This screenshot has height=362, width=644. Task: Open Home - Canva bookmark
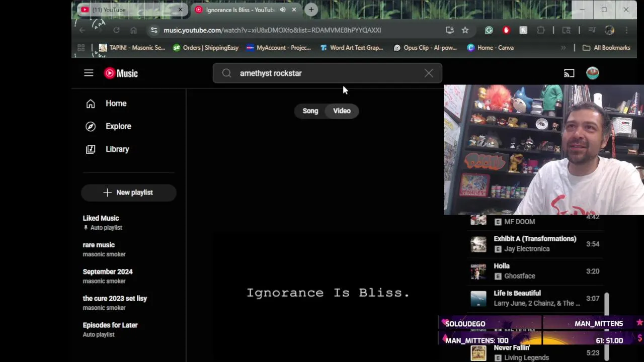[x=491, y=48]
